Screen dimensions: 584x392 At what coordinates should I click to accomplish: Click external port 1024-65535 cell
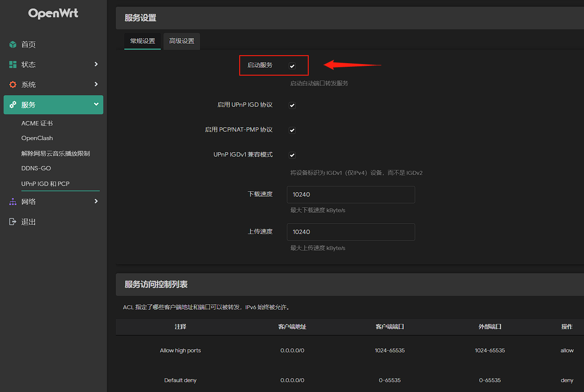click(490, 351)
